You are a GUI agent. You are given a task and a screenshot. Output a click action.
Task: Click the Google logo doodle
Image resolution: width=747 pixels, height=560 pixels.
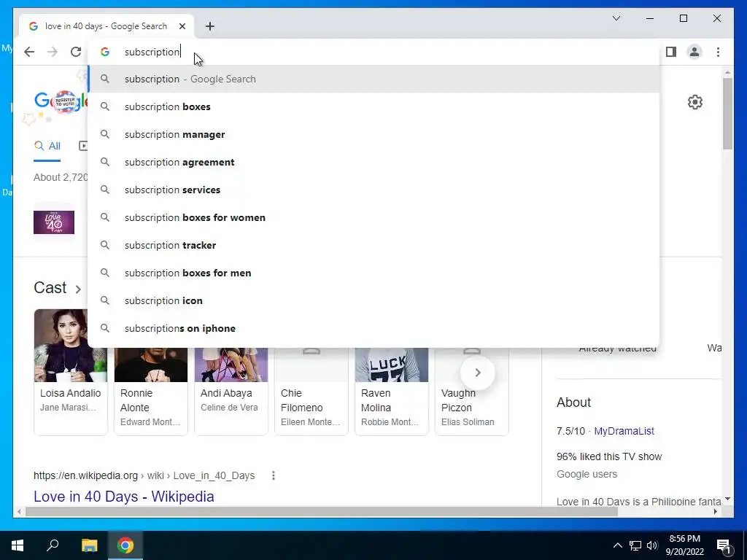[61, 101]
